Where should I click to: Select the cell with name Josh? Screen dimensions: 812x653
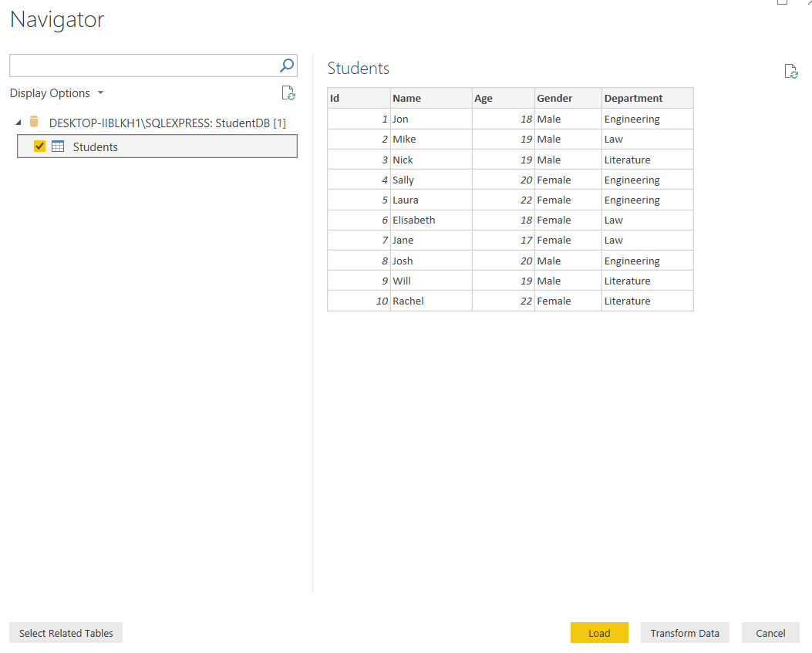pos(431,261)
